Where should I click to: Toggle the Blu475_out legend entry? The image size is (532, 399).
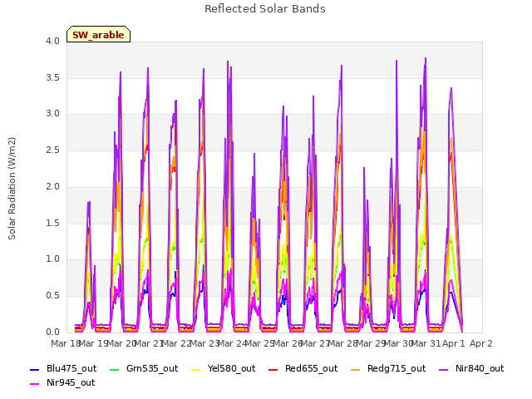[x=63, y=368]
